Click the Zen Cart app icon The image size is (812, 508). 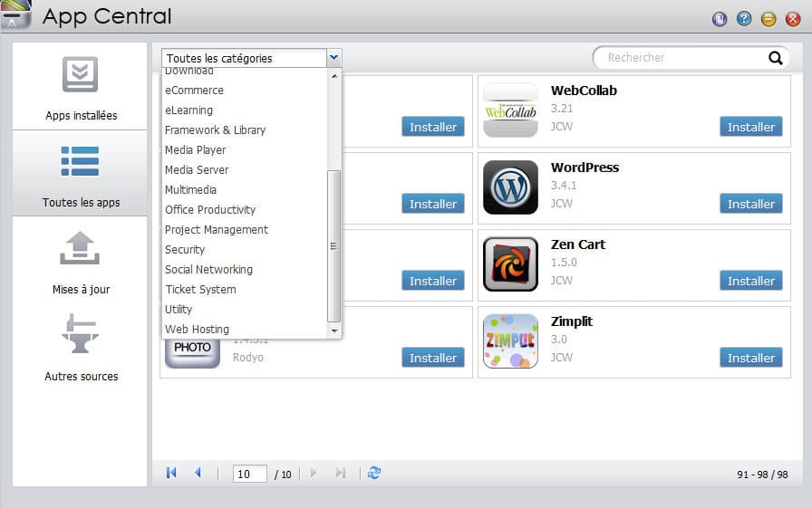[510, 264]
